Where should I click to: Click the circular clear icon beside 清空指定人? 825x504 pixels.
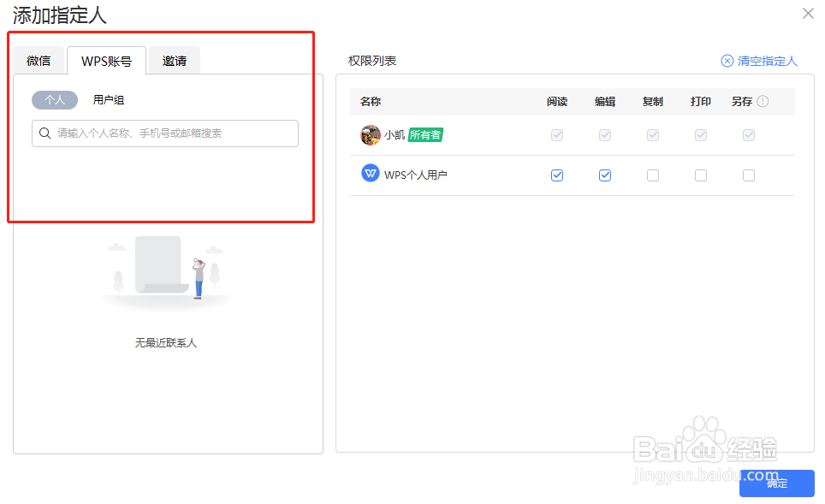tap(727, 61)
